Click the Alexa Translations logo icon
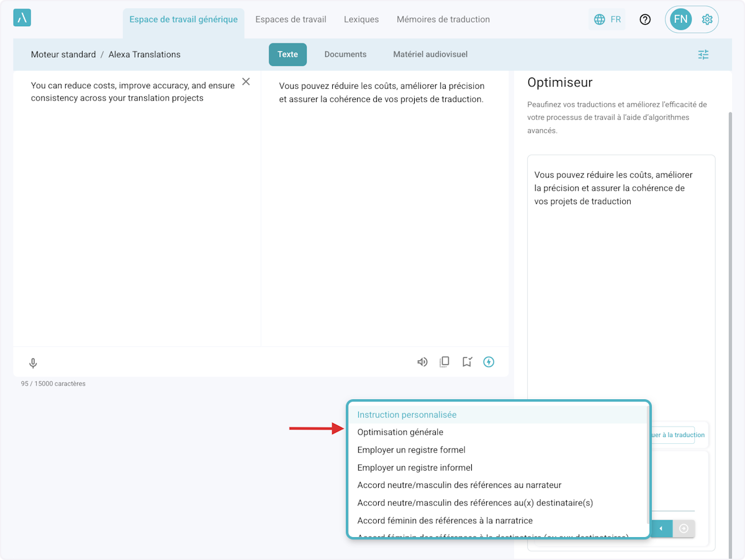Viewport: 745px width, 560px height. (x=22, y=18)
